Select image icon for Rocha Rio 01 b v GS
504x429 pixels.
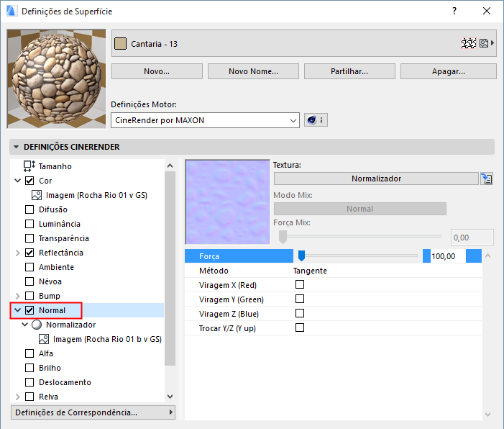point(44,339)
